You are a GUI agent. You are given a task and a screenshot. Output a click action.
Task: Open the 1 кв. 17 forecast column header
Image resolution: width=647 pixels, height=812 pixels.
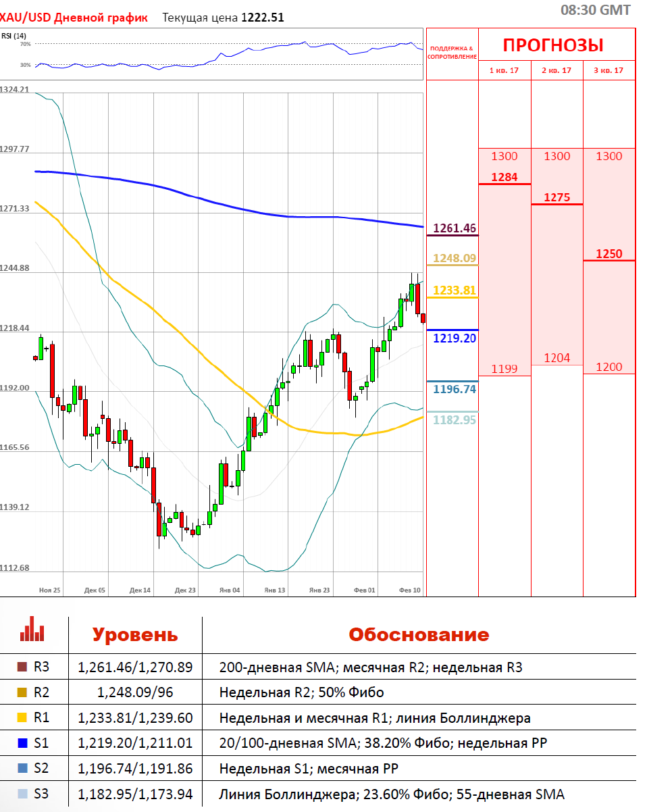click(504, 70)
